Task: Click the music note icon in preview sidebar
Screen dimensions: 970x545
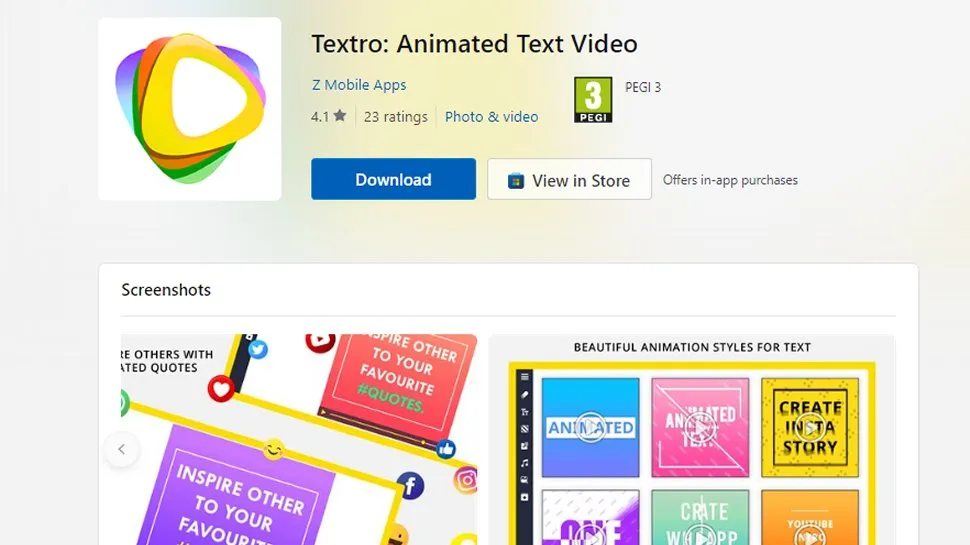Action: tap(525, 463)
